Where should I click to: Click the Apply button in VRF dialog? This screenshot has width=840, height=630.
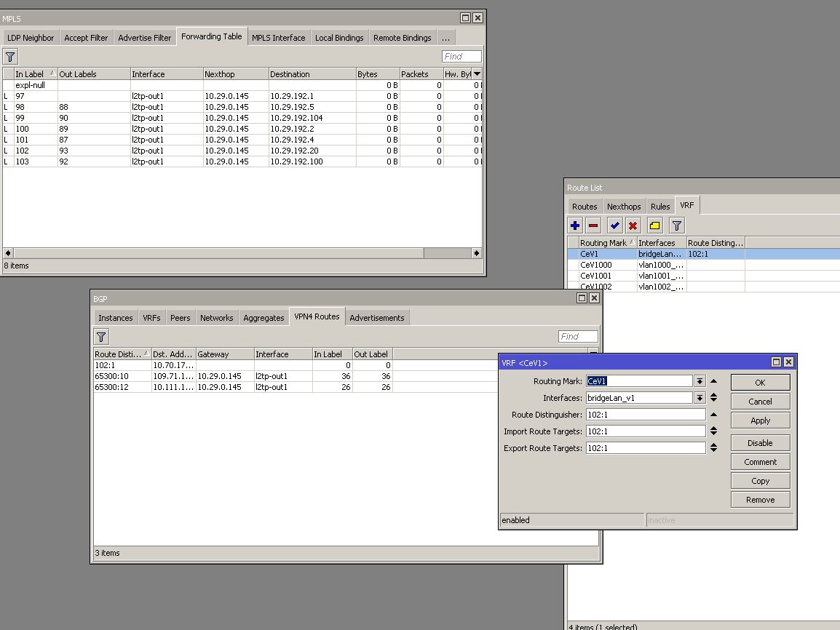(x=760, y=420)
